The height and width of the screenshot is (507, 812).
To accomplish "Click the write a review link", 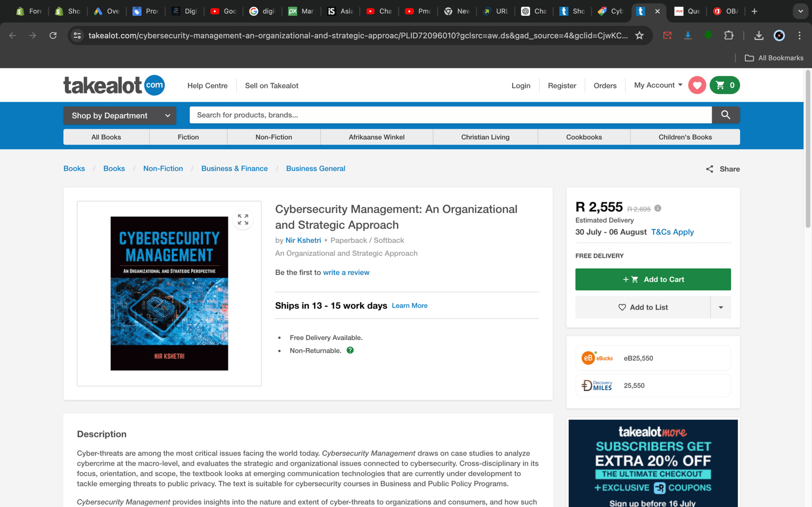I will [x=346, y=272].
